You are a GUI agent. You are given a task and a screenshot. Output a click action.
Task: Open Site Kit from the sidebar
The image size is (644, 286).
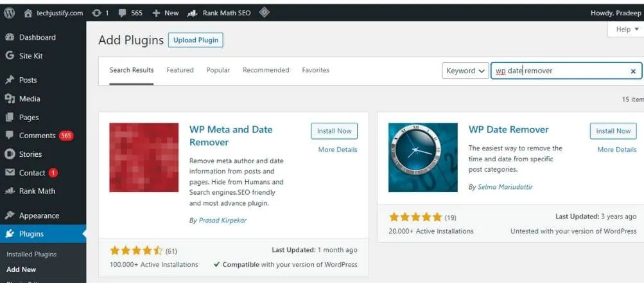(x=31, y=56)
